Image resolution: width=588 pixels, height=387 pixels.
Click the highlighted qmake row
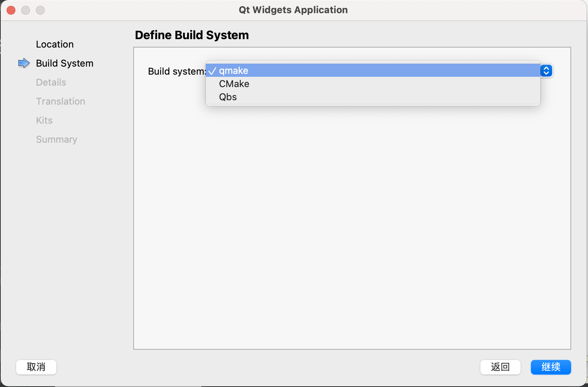(330, 71)
